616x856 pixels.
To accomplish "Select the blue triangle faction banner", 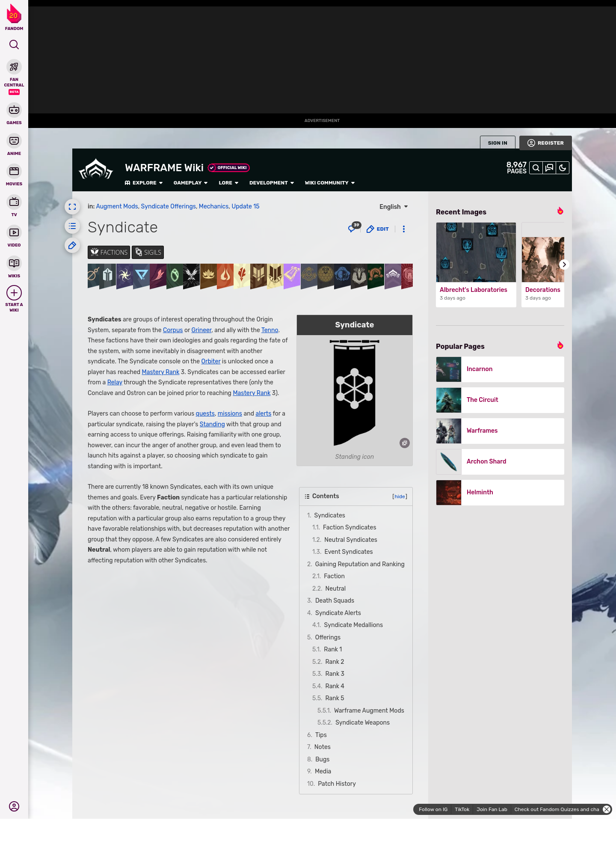I will 141,276.
